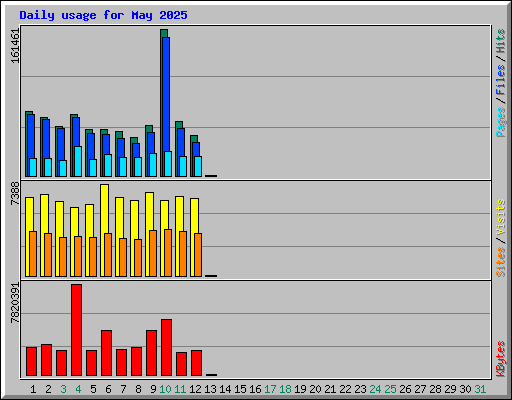Click the red KBytes bar for day 6

tap(106, 353)
